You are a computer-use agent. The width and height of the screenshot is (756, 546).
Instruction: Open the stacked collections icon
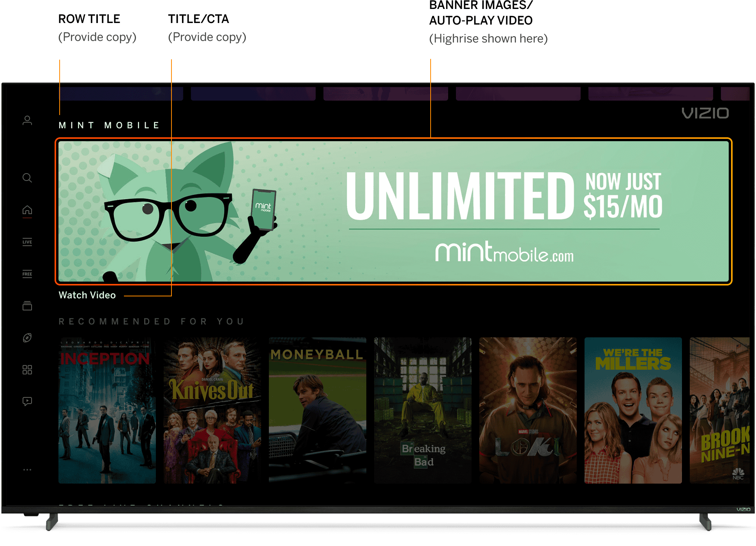[27, 306]
